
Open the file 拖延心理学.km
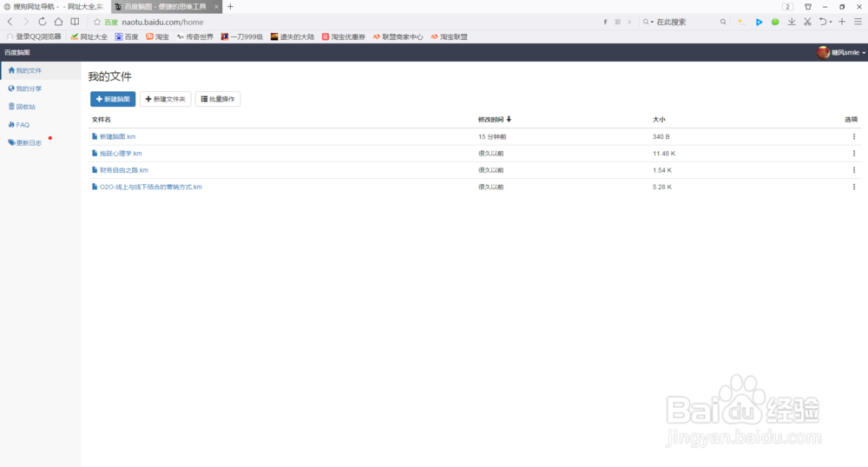[x=121, y=154]
